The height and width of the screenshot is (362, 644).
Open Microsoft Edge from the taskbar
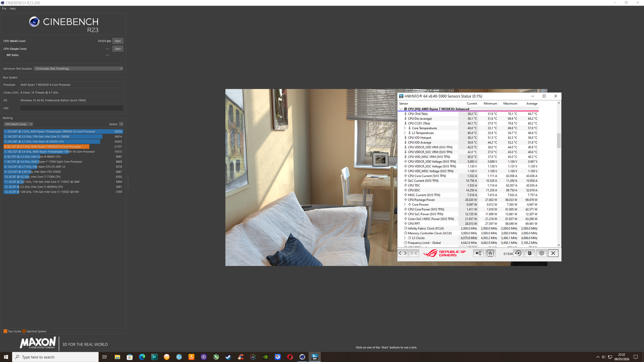[x=142, y=357]
